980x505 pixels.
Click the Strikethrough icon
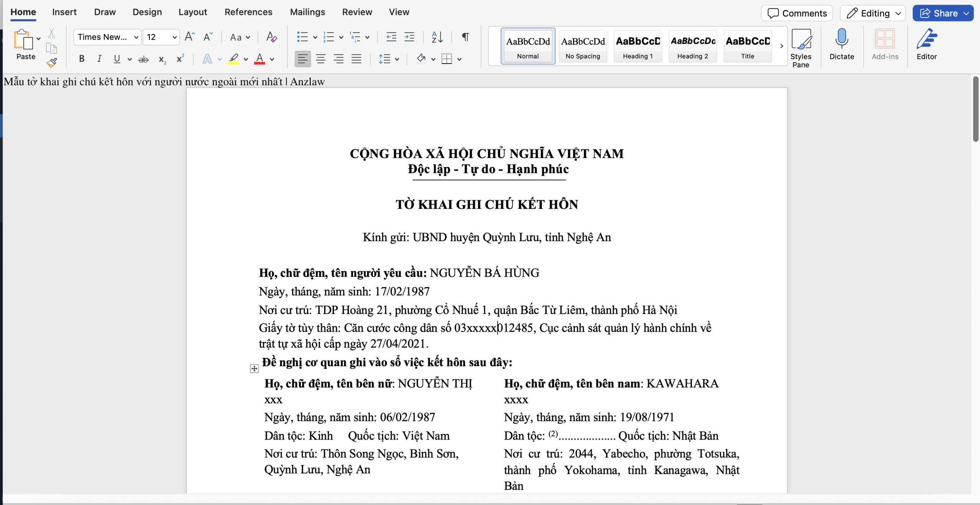click(x=143, y=59)
